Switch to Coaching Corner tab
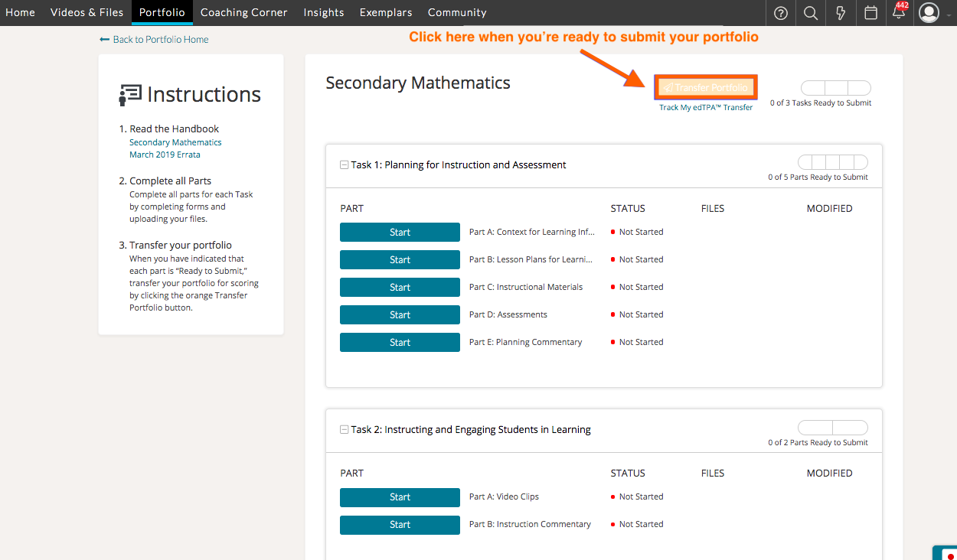957x560 pixels. click(x=243, y=13)
